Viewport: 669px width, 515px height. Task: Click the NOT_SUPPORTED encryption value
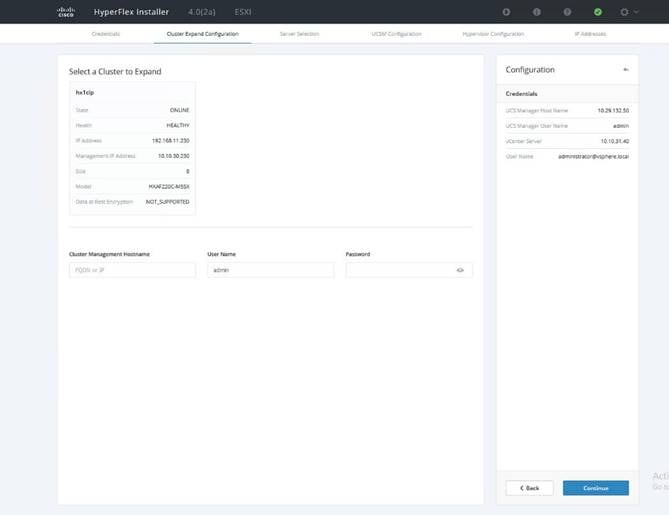(x=168, y=202)
